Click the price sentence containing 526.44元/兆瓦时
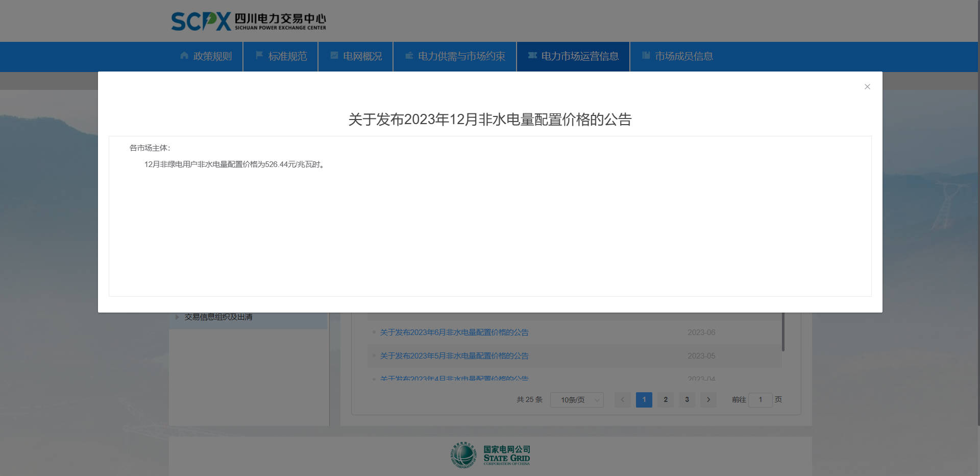 [x=235, y=164]
